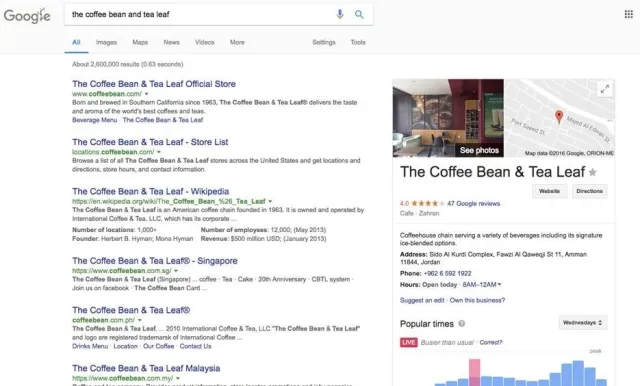Open the More search menu

pyautogui.click(x=237, y=42)
